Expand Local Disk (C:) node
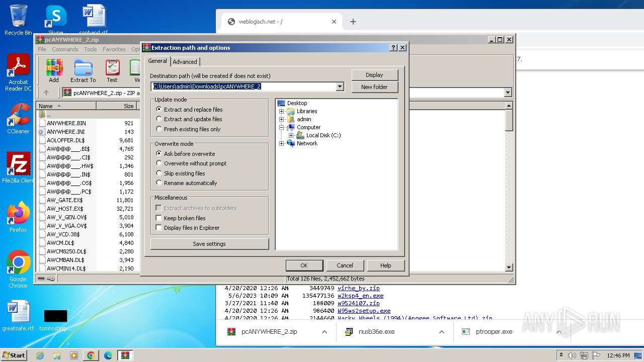 pos(291,135)
